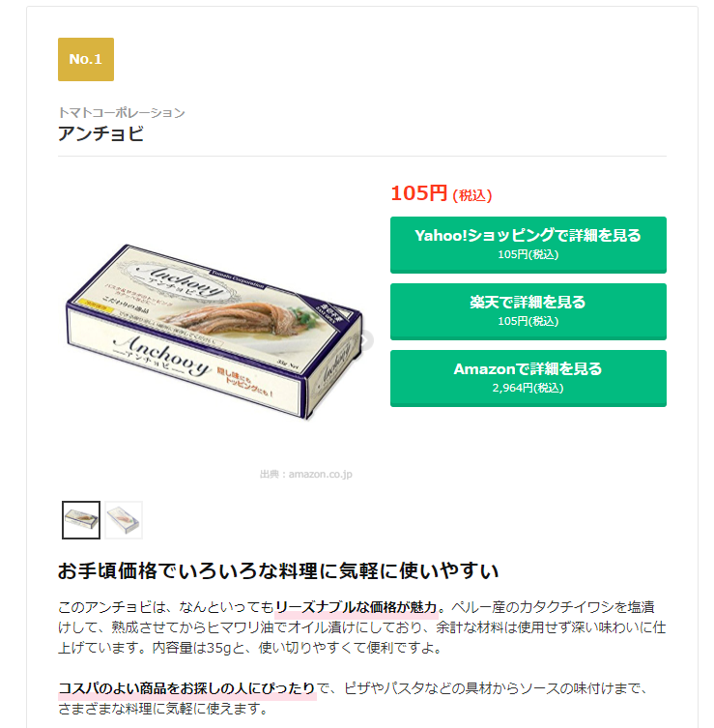This screenshot has height=728, width=714.
Task: Click highlighted コスパのよい商品をお探しの人にぴったり text
Action: pos(187,688)
